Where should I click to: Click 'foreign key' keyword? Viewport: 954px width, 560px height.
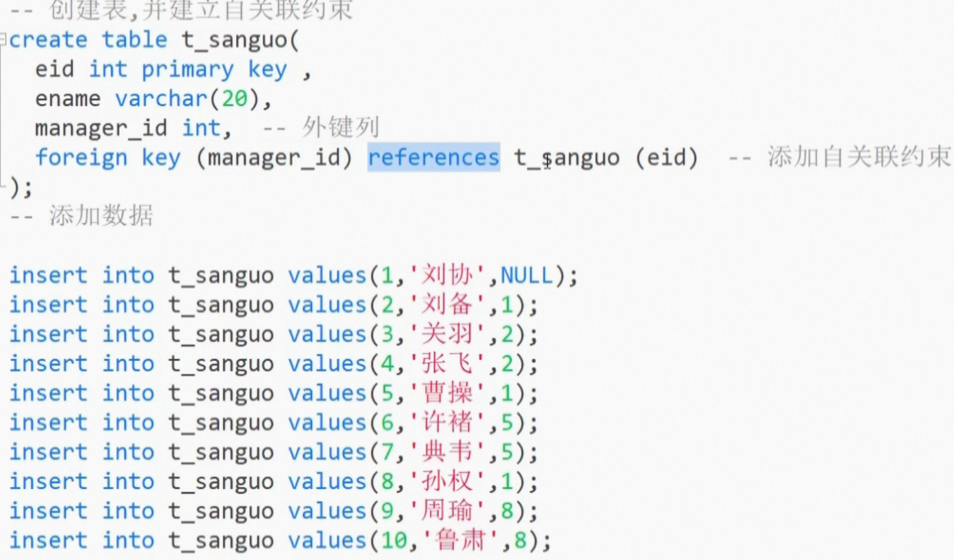click(108, 158)
